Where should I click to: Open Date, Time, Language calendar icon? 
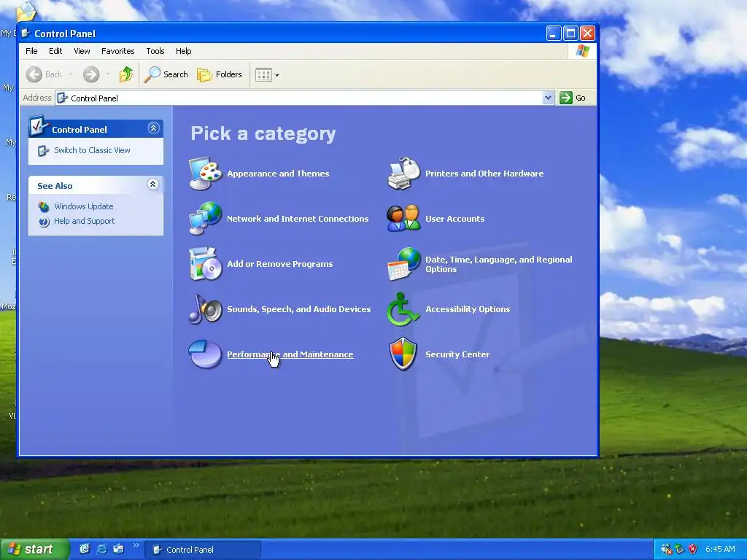pyautogui.click(x=403, y=264)
